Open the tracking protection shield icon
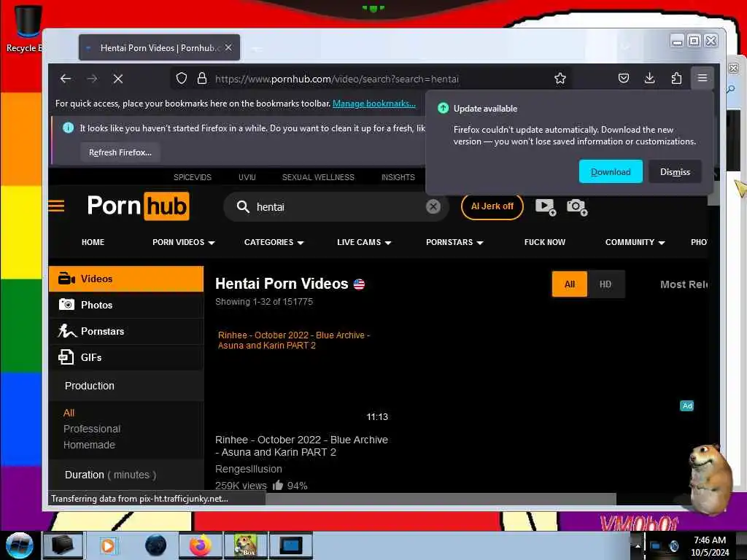Image resolution: width=747 pixels, height=560 pixels. coord(181,78)
